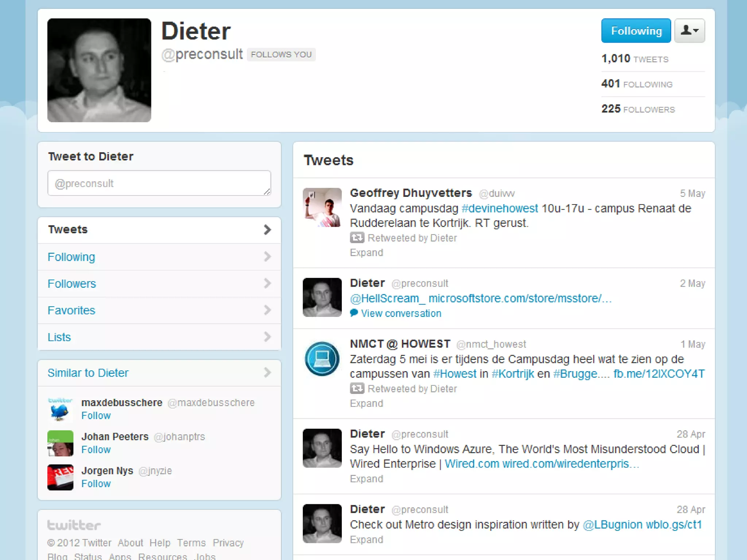
Task: Open the user actions person-icon dropdown
Action: click(689, 31)
